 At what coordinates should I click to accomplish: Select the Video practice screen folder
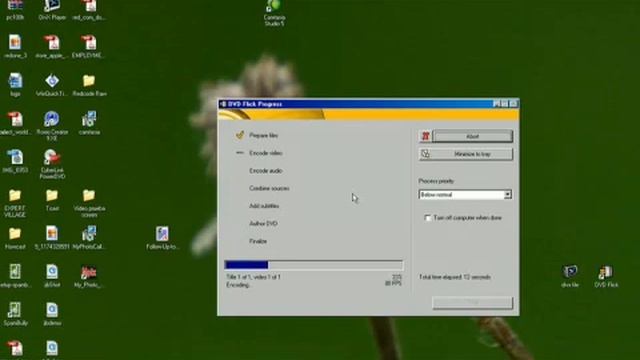[x=89, y=203]
